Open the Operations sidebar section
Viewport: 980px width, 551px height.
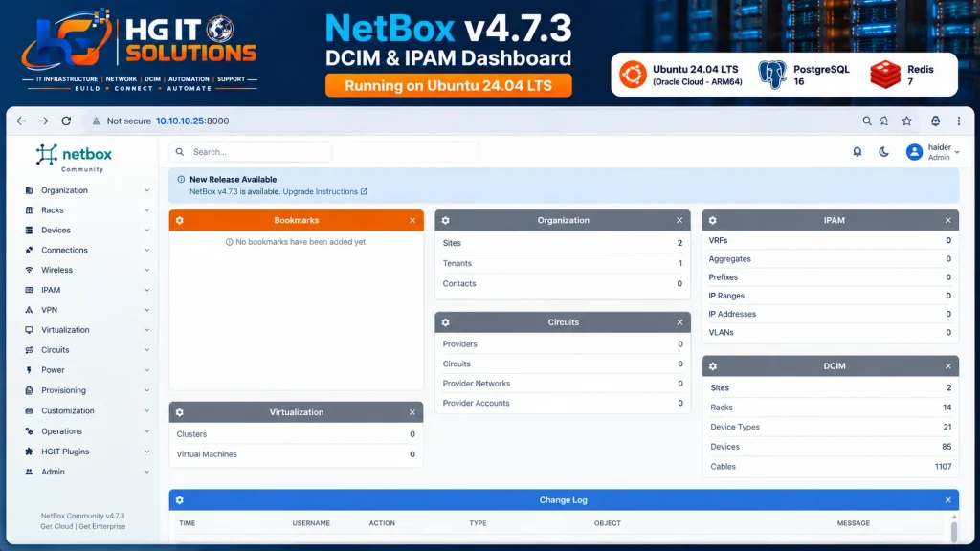(87, 431)
